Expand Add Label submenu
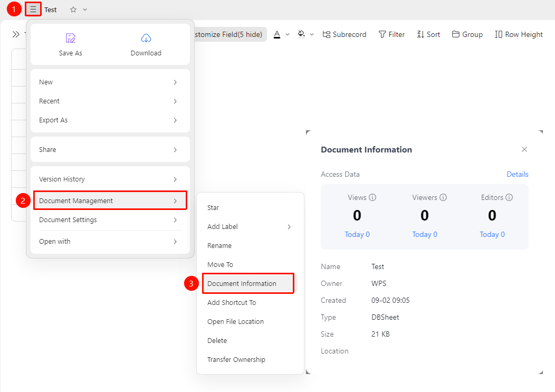 [x=250, y=227]
